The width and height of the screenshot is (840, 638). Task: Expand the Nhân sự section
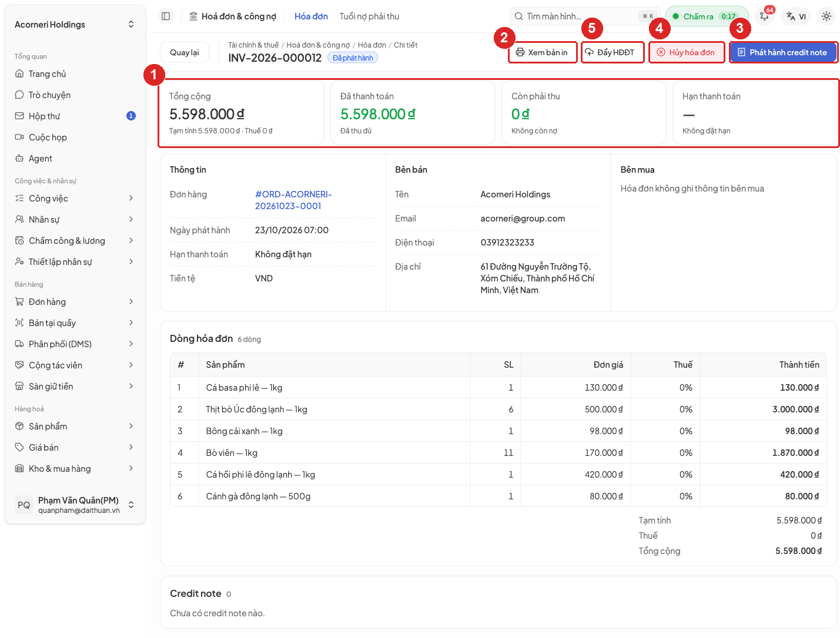[75, 220]
